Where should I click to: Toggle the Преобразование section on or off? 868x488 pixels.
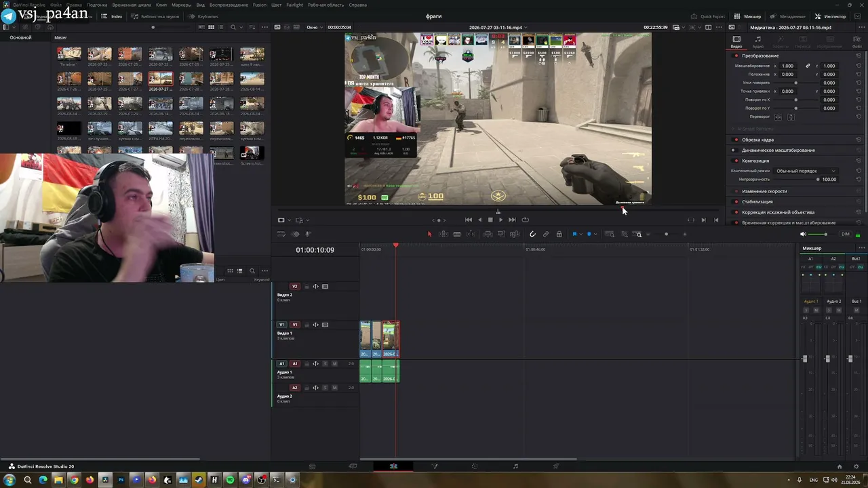(736, 56)
